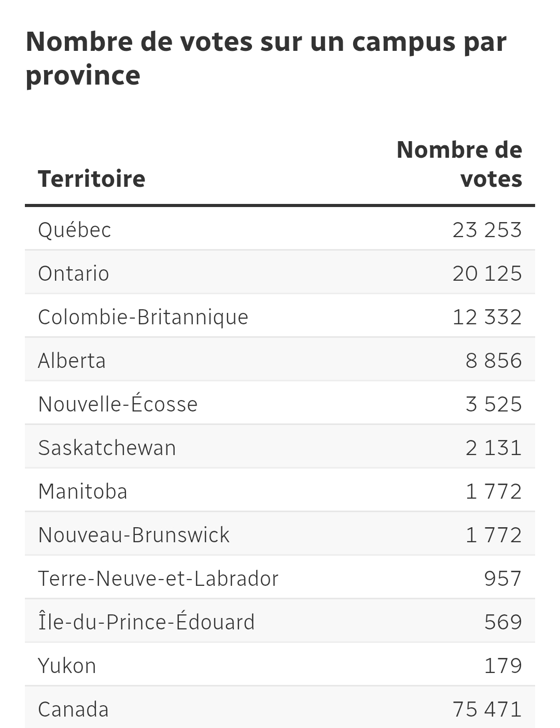Click the value 20 125

(486, 273)
